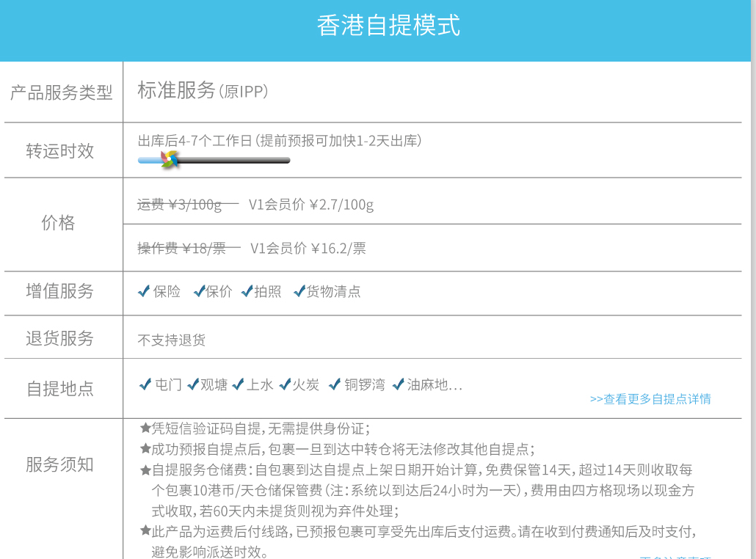
Task: Click the checkmark icon before 拍照
Action: tap(247, 291)
